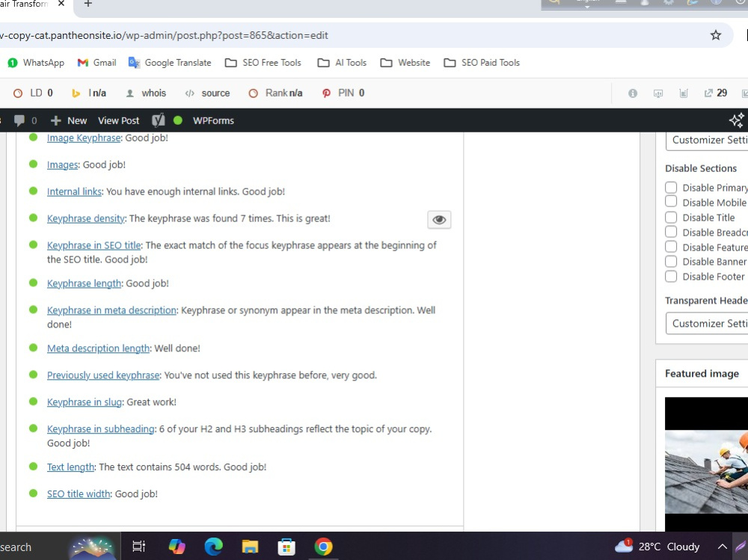Open Internal links assessment link
Screen dimensions: 748x560
[x=74, y=191]
